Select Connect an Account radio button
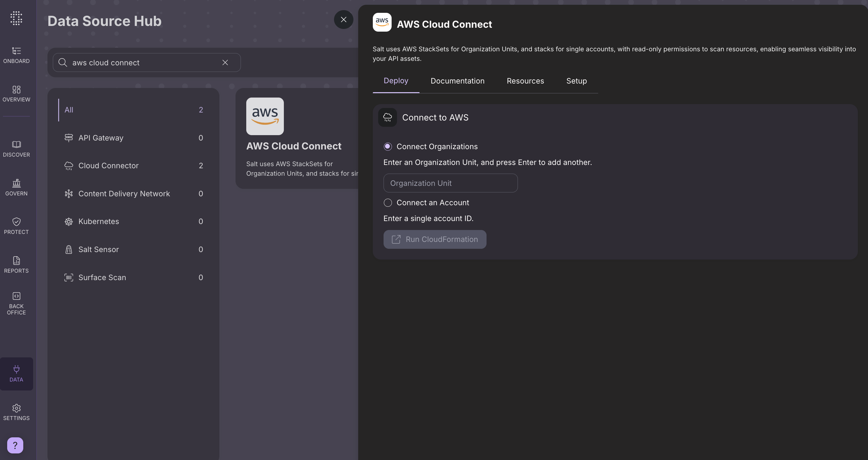Image resolution: width=868 pixels, height=460 pixels. 387,203
